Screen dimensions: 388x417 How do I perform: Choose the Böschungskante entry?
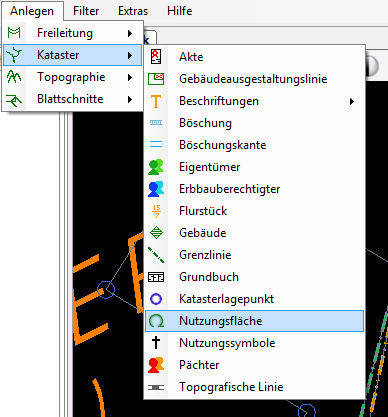point(254,145)
